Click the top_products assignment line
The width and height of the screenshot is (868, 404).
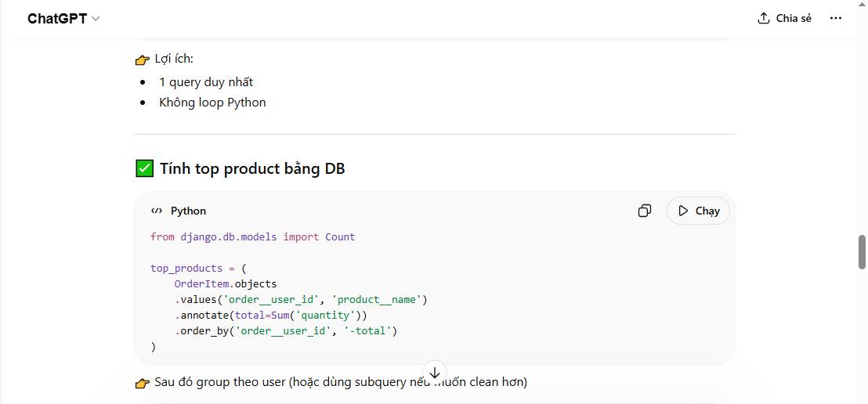point(198,268)
